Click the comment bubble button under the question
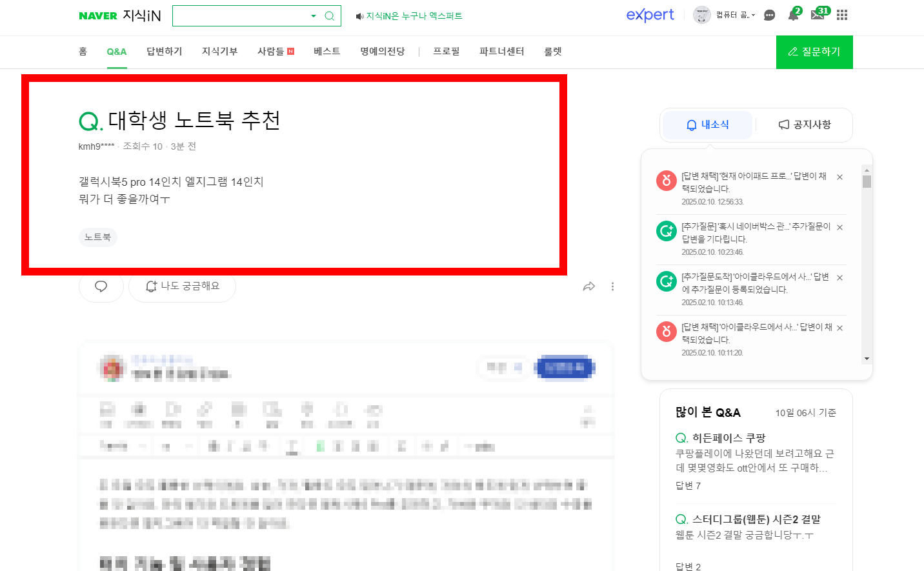This screenshot has height=571, width=924. 101,286
